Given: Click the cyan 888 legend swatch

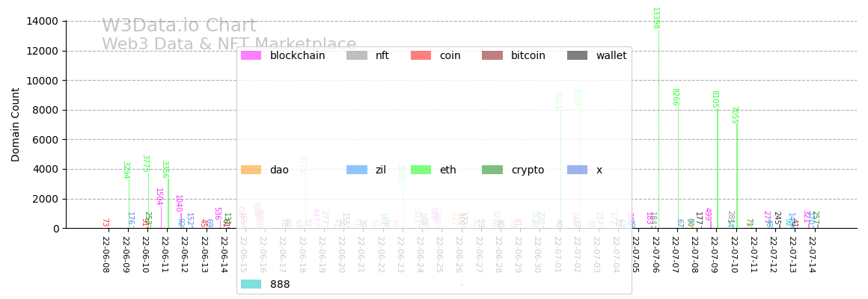Looking at the screenshot, I should [251, 284].
